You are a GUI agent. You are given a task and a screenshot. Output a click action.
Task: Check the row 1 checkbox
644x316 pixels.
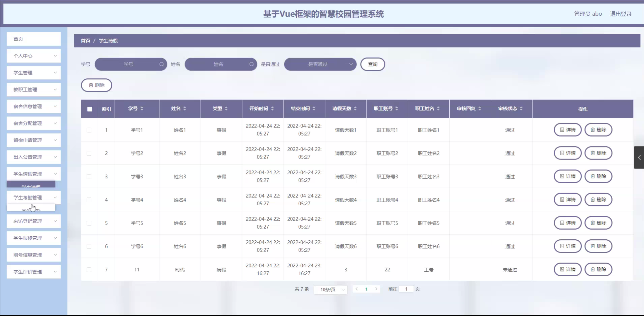point(89,130)
